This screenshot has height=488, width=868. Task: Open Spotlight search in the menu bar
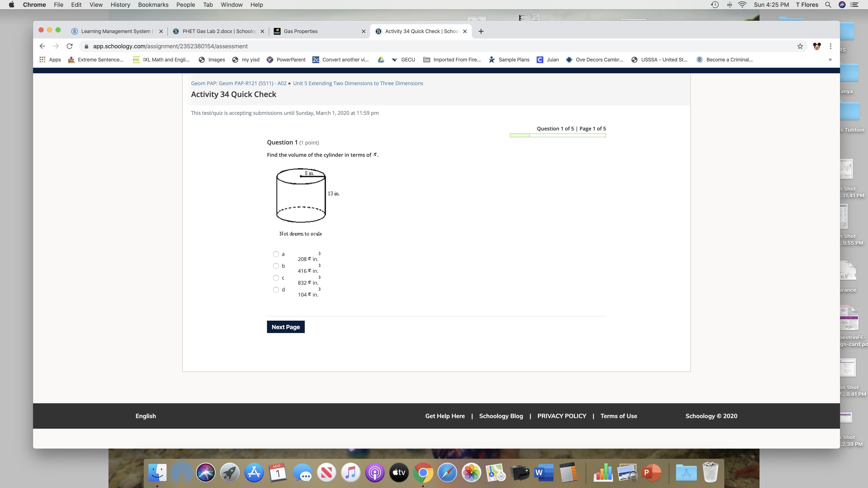click(x=828, y=5)
